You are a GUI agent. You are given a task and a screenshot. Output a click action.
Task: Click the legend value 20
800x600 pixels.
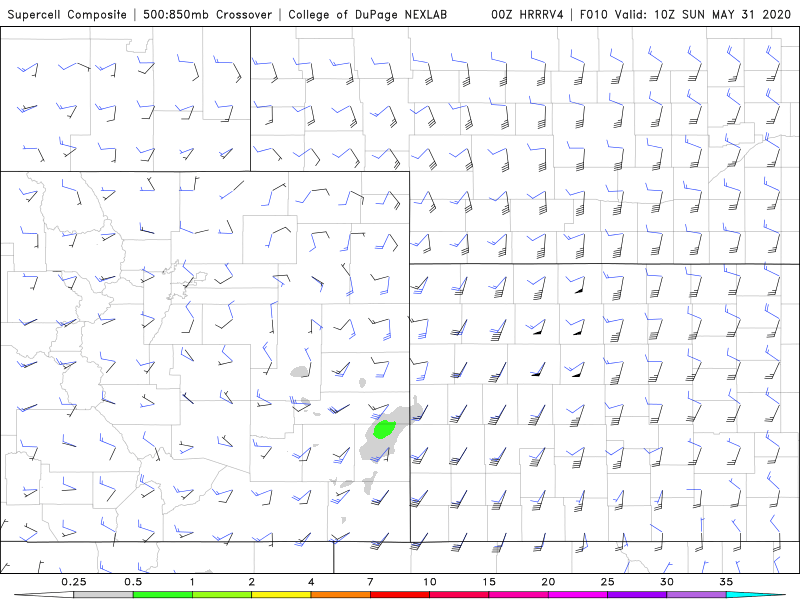[548, 582]
